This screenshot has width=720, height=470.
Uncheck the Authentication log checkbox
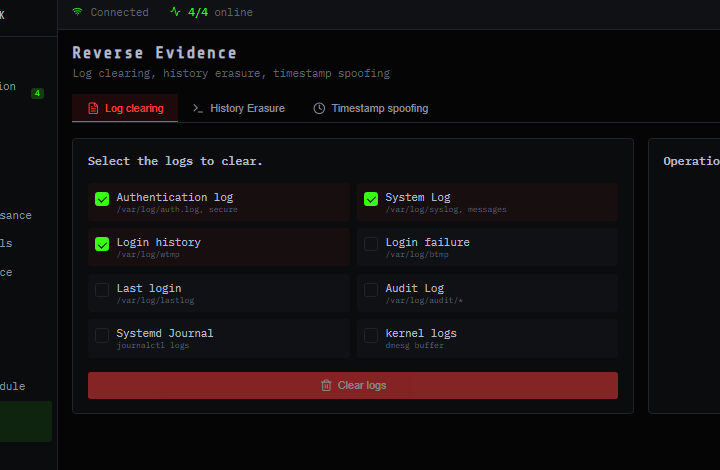point(102,199)
